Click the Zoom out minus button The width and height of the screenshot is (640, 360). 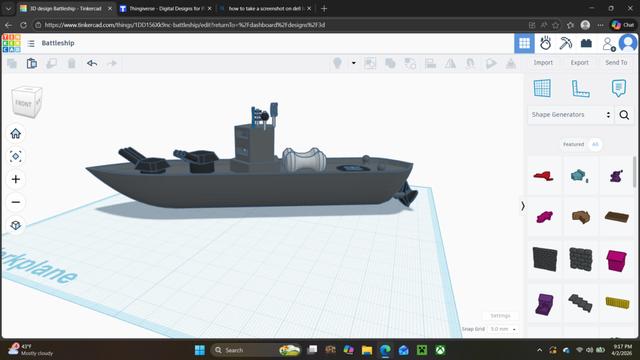point(16,202)
